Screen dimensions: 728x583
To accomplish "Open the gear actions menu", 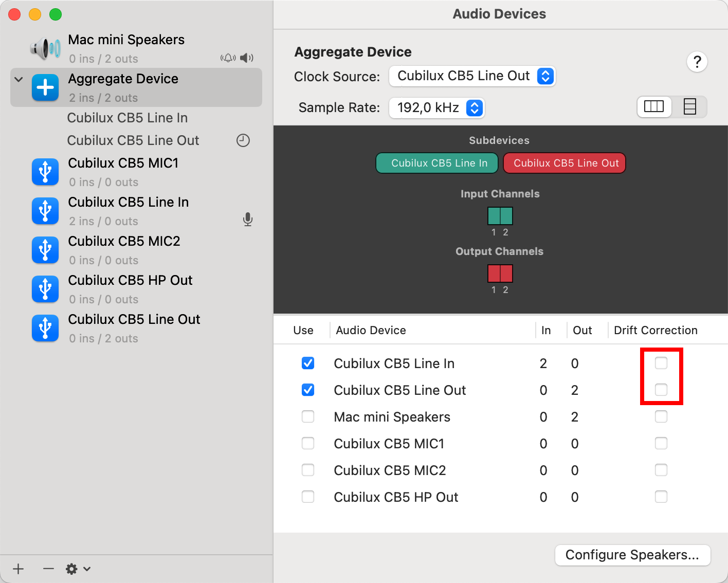I will click(78, 569).
